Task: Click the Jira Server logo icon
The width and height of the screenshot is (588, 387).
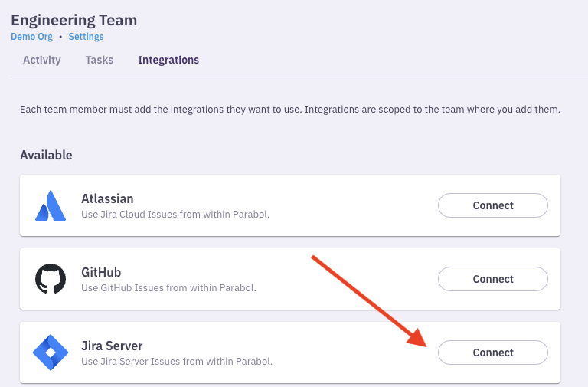Action: tap(51, 353)
